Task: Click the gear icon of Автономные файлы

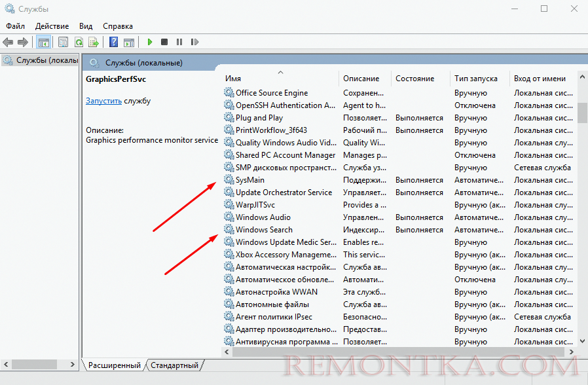Action: [229, 304]
